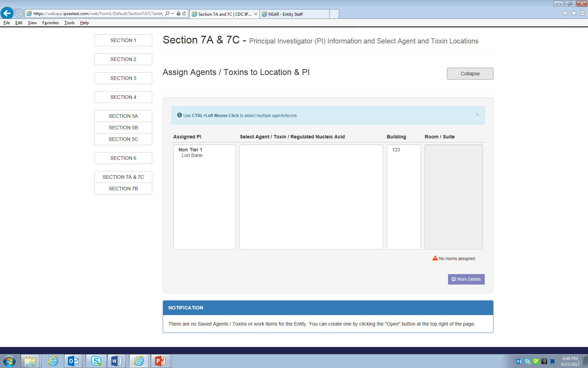588x368 pixels.
Task: Switch to the active Internet Explorer taskbar window
Action: click(x=139, y=361)
